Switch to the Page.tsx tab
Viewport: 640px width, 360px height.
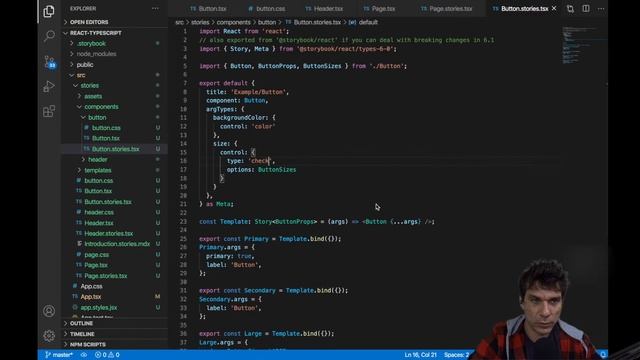pyautogui.click(x=379, y=9)
